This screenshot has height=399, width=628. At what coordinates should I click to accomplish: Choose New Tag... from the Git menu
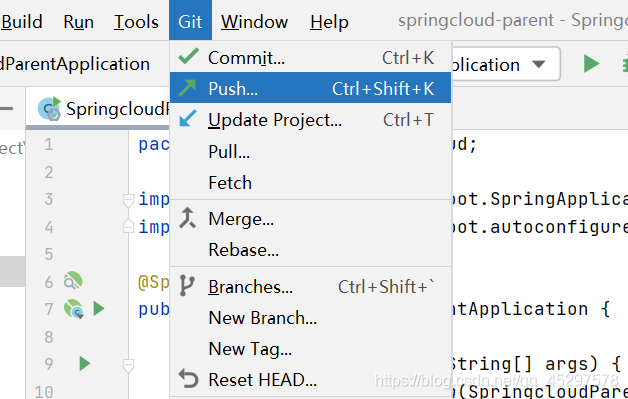tap(310, 349)
